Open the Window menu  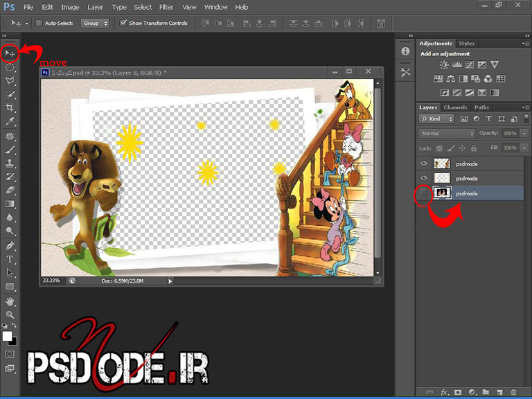pos(216,7)
